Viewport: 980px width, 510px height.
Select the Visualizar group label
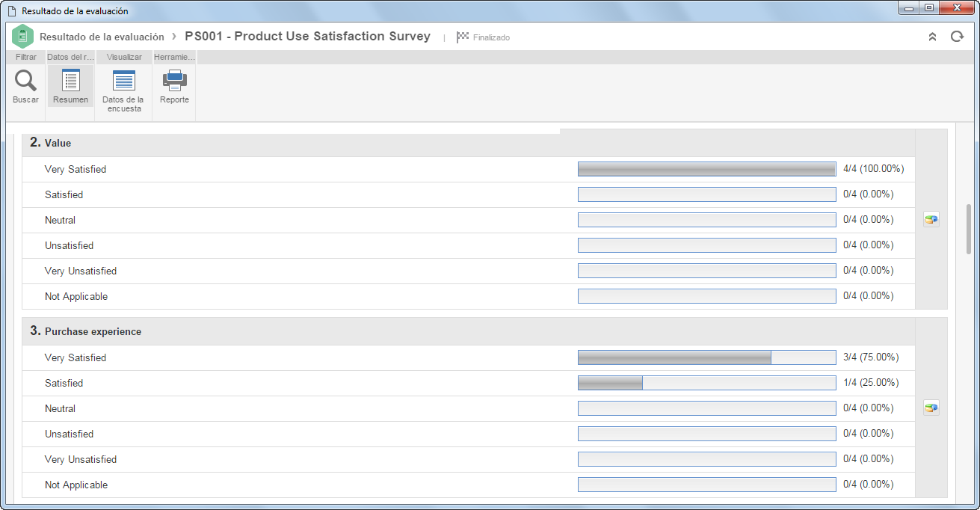pyautogui.click(x=124, y=57)
